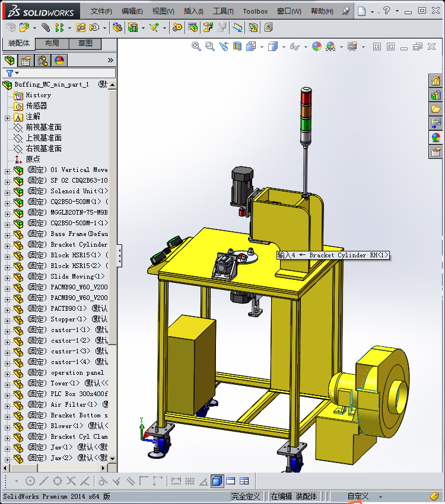445x504 pixels.
Task: Open the 窗口(W) menu
Action: point(289,11)
